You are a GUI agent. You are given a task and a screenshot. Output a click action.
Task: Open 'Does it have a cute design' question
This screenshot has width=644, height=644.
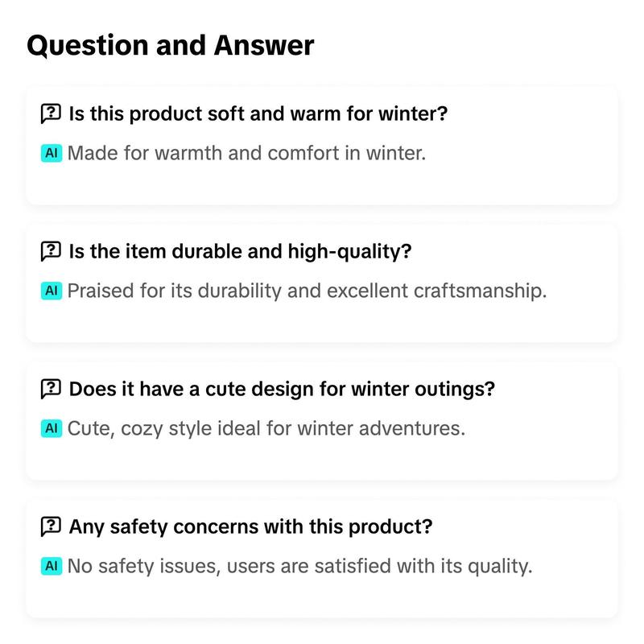pyautogui.click(x=282, y=389)
